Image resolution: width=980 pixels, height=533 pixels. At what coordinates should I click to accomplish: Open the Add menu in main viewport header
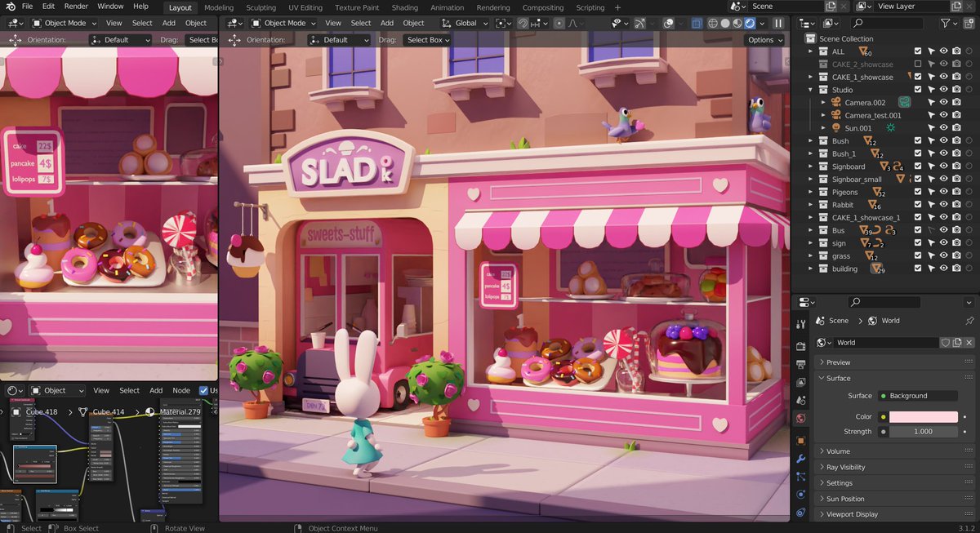click(x=387, y=24)
